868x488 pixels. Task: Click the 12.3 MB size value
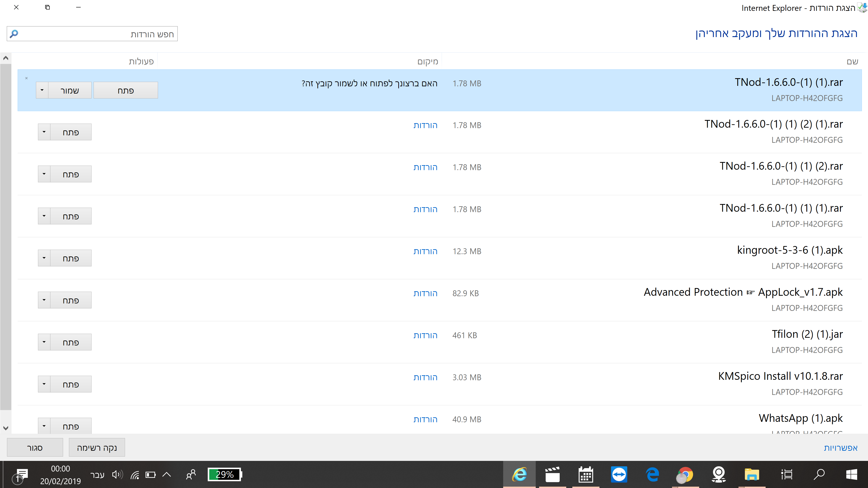click(467, 251)
